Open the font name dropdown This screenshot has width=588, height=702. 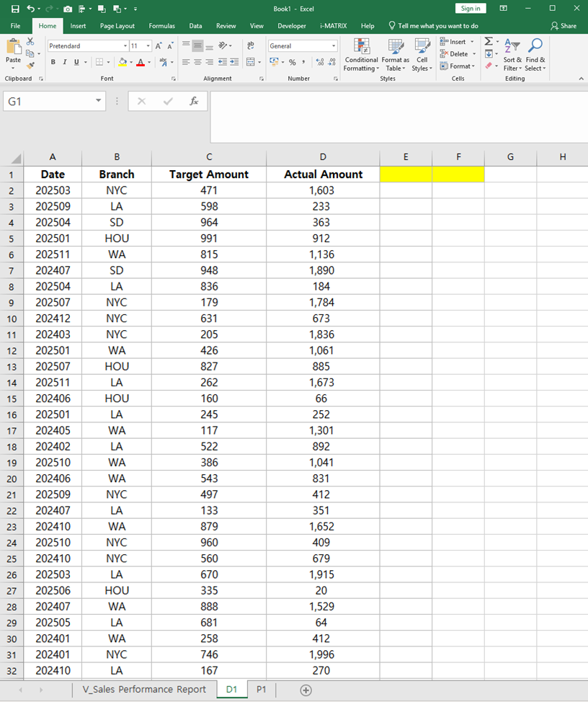(x=125, y=45)
